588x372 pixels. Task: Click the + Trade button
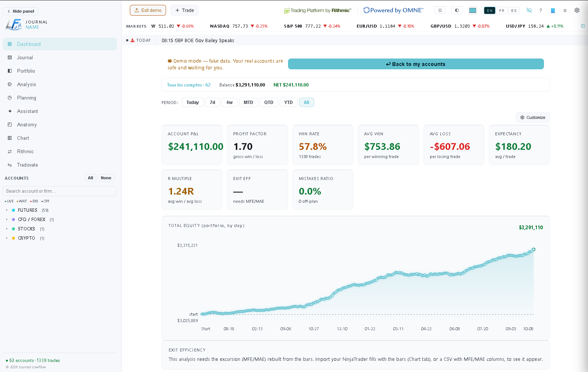pyautogui.click(x=184, y=10)
